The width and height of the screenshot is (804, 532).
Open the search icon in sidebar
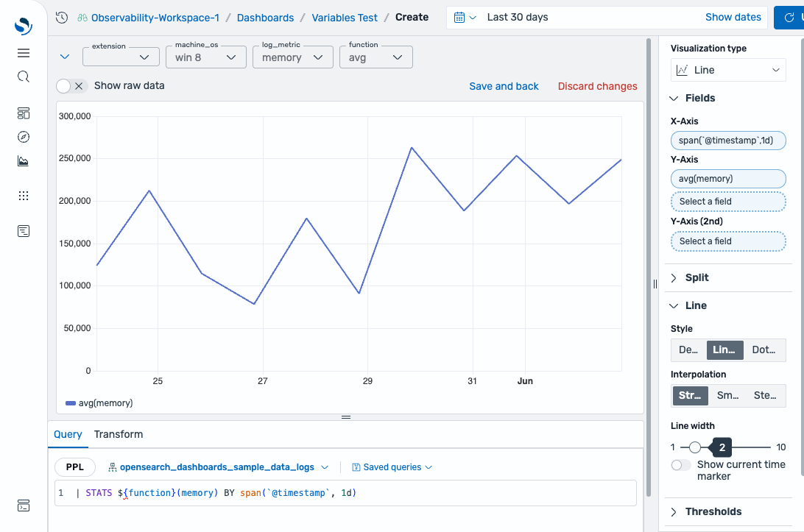click(24, 77)
